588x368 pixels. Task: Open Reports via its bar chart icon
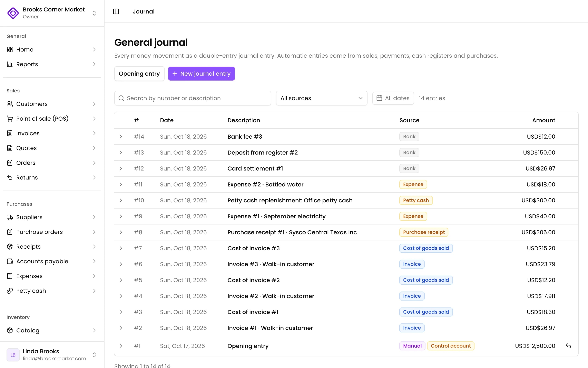pos(10,64)
